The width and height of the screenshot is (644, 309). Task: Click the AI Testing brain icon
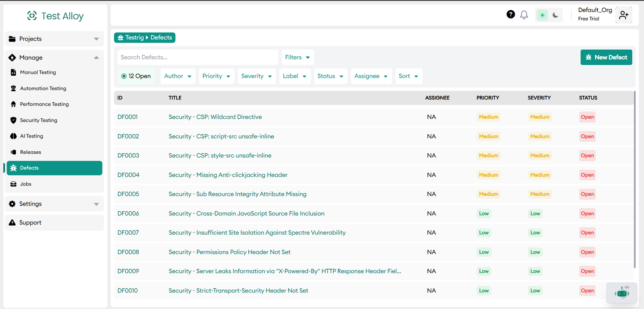tap(13, 136)
